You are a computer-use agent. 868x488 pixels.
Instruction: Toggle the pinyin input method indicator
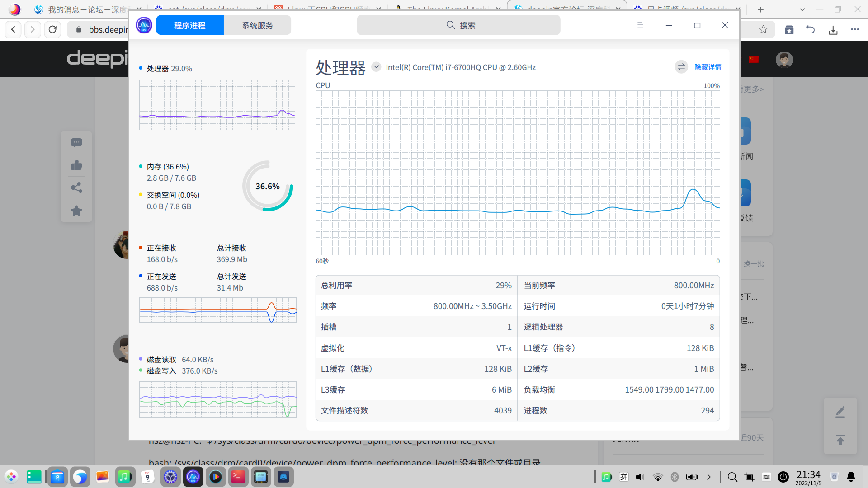(623, 477)
